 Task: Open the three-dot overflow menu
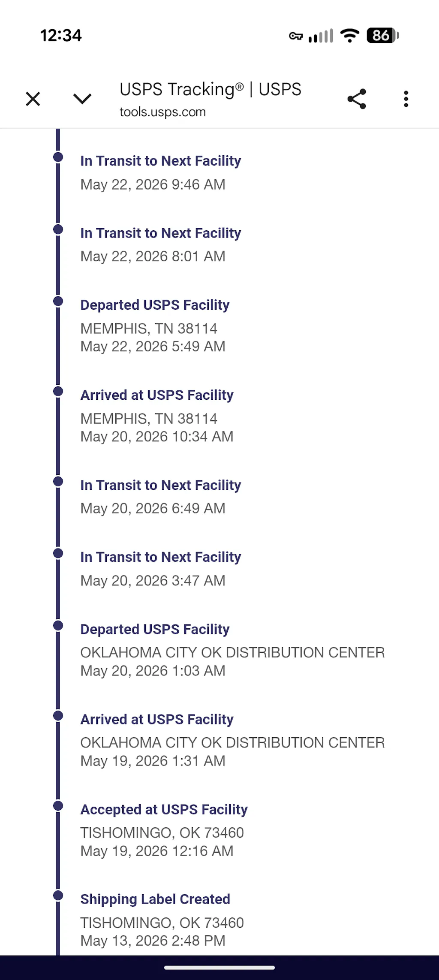click(x=406, y=99)
